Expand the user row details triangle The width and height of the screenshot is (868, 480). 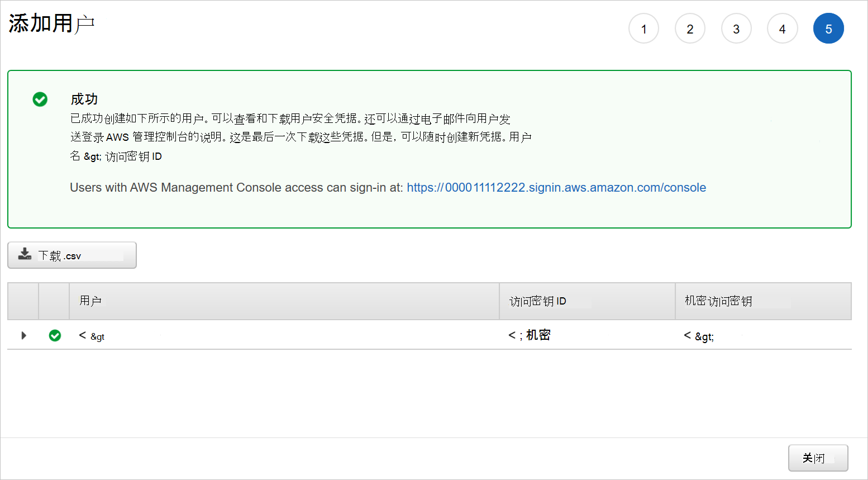click(x=23, y=335)
